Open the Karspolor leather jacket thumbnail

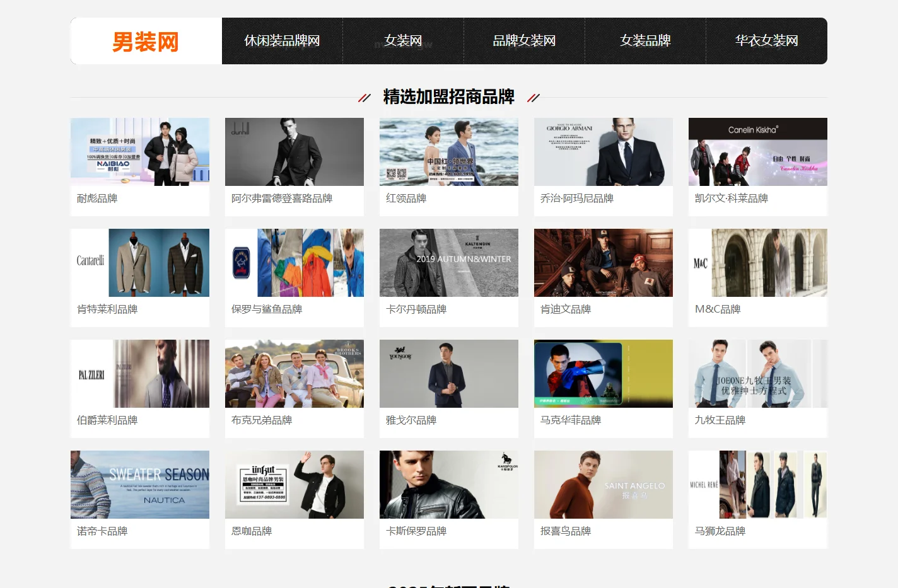pos(449,485)
